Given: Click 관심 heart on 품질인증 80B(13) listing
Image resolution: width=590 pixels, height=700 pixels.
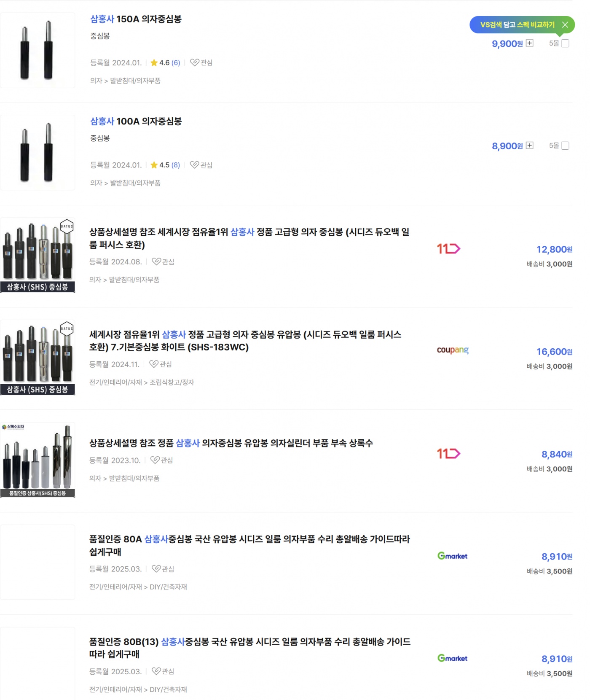Looking at the screenshot, I should click(x=157, y=671).
